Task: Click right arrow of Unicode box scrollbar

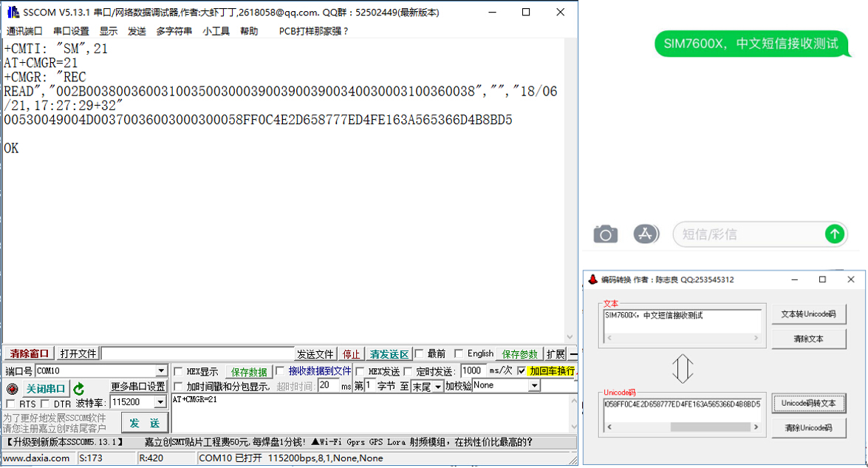Action: pyautogui.click(x=756, y=427)
